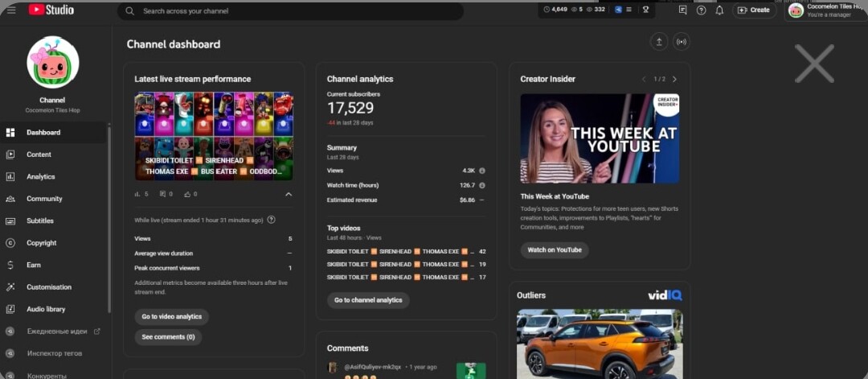868x379 pixels.
Task: Collapse the live stream details chevron
Action: click(x=289, y=195)
